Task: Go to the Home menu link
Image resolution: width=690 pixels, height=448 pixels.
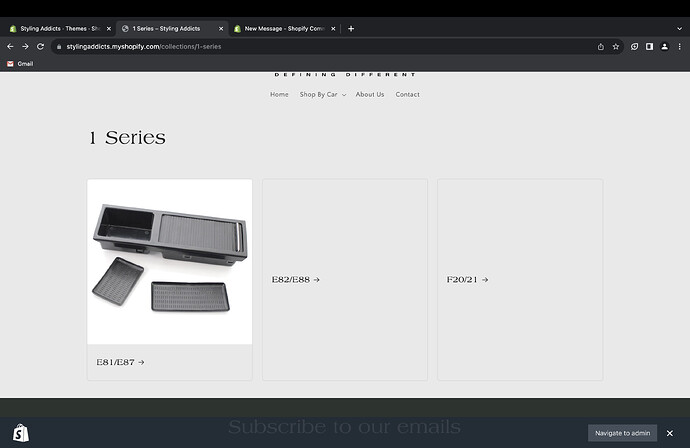Action: coord(279,94)
